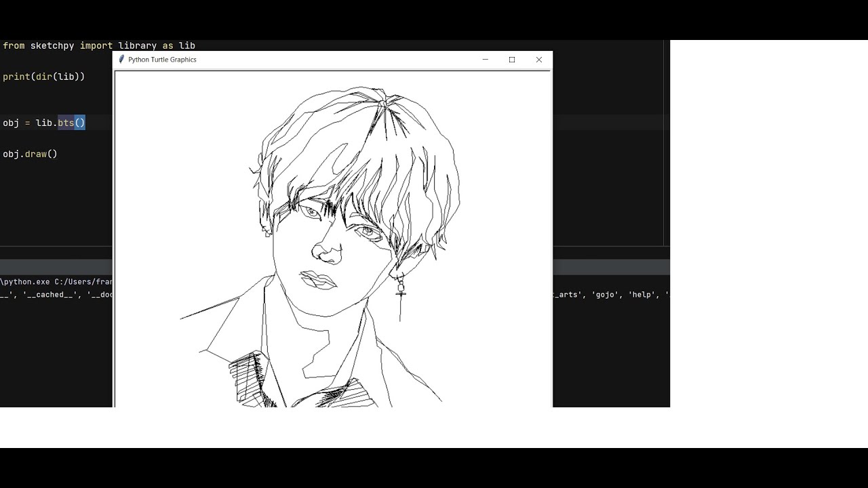
Task: Click the 'library' word in import statement
Action: (x=137, y=45)
